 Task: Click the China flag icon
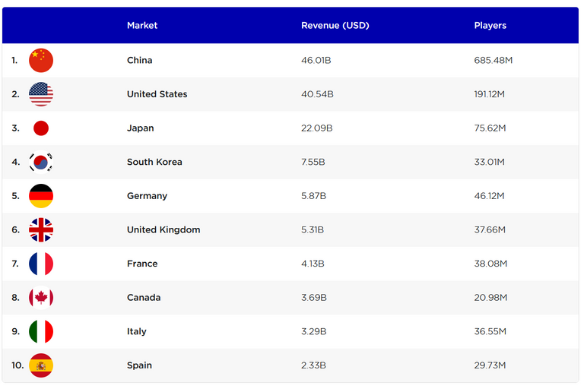41,60
